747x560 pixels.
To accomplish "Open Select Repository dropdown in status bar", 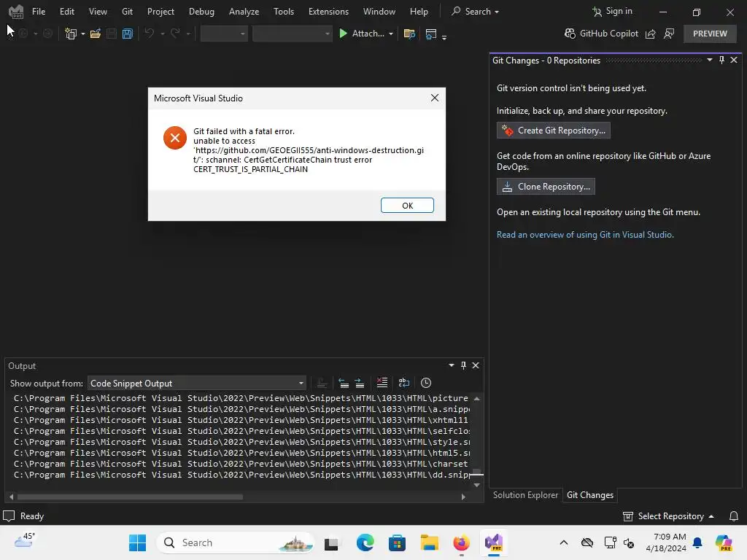I will pos(668,516).
